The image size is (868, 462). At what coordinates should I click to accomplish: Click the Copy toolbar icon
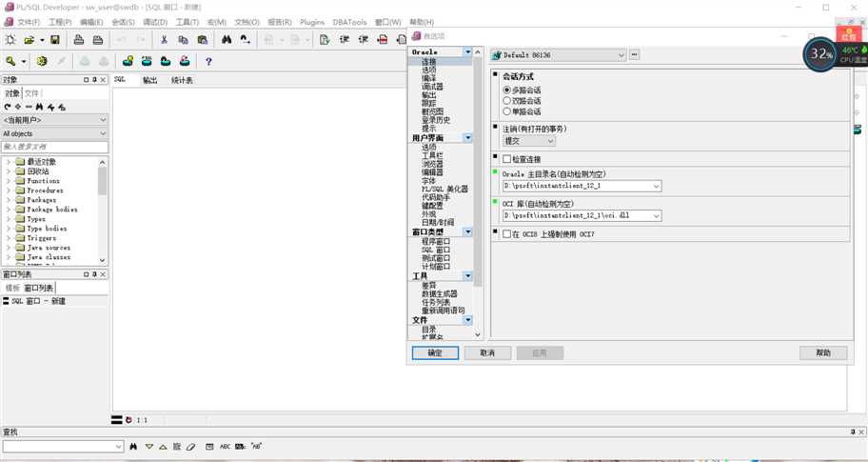(184, 40)
